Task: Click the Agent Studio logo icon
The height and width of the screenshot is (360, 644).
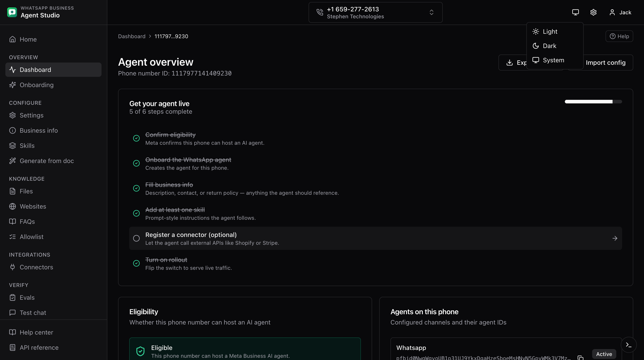Action: [12, 12]
